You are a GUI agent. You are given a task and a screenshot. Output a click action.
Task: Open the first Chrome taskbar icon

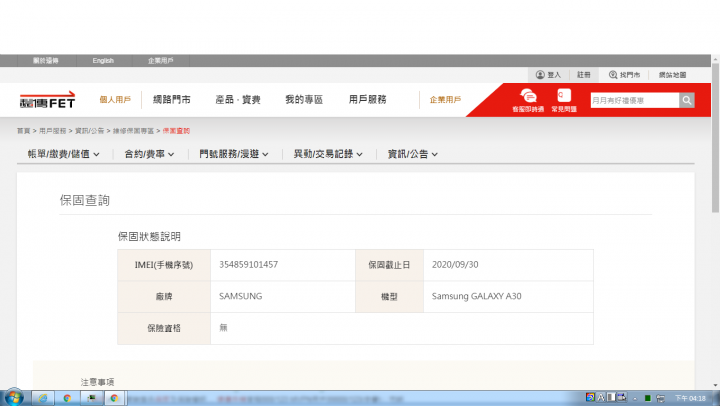(67, 398)
